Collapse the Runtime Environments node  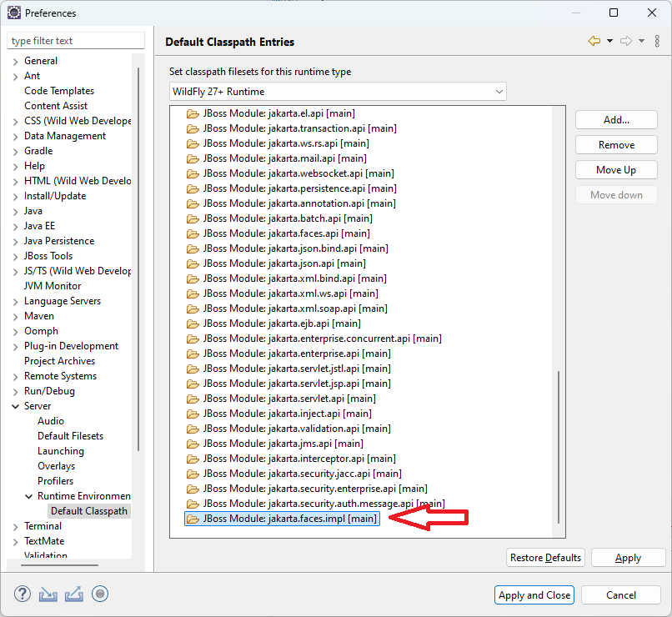click(x=28, y=496)
